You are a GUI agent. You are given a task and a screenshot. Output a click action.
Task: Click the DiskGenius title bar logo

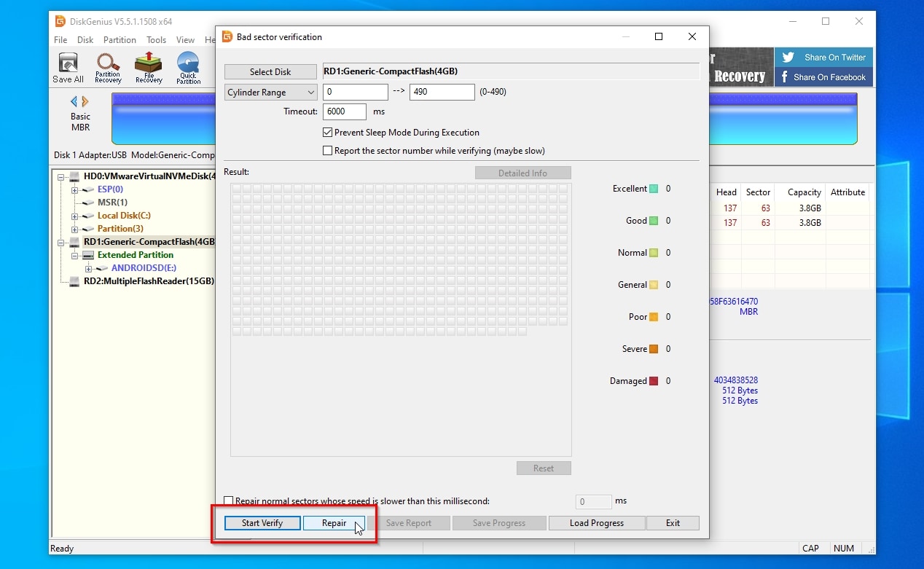[60, 22]
